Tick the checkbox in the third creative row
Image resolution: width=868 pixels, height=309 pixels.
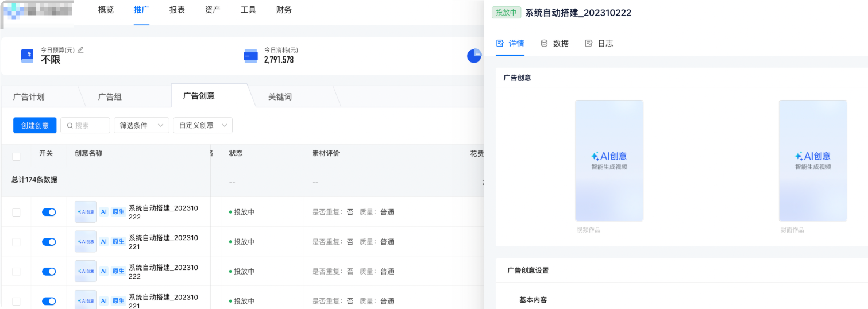[x=16, y=272]
